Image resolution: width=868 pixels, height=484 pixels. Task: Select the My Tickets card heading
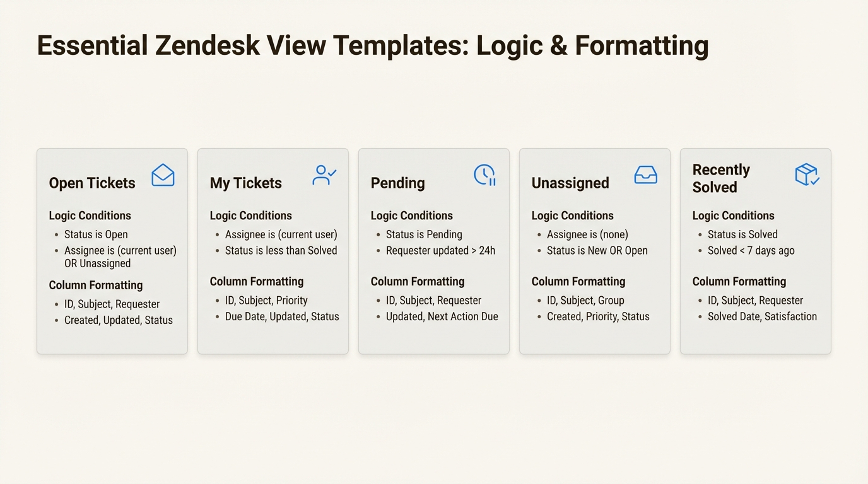[245, 183]
